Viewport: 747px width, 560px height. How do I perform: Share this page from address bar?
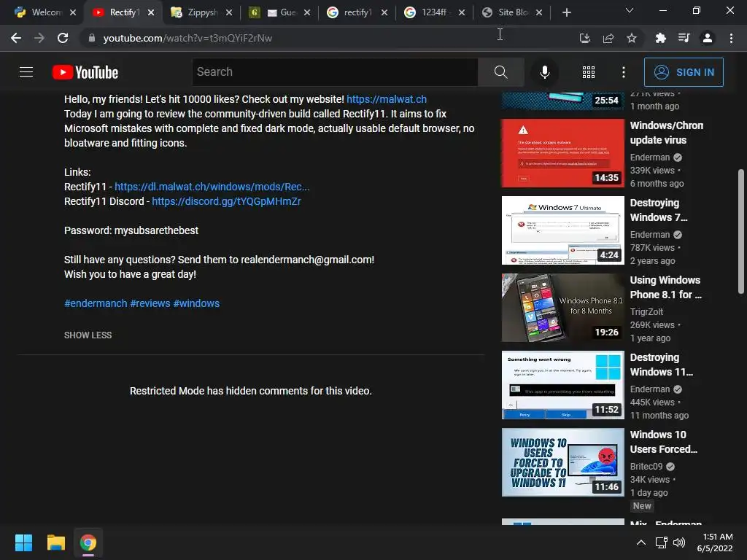tap(608, 38)
